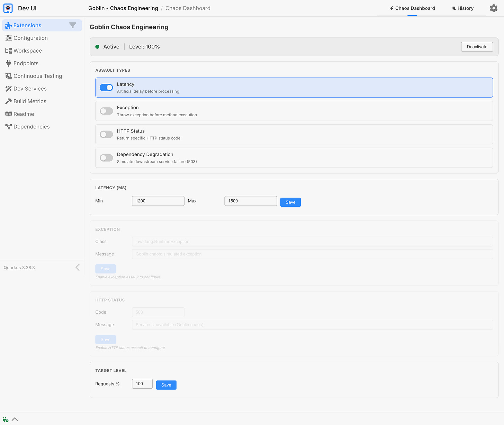The height and width of the screenshot is (425, 504).
Task: Click the History tab scroll icon
Action: 453,8
